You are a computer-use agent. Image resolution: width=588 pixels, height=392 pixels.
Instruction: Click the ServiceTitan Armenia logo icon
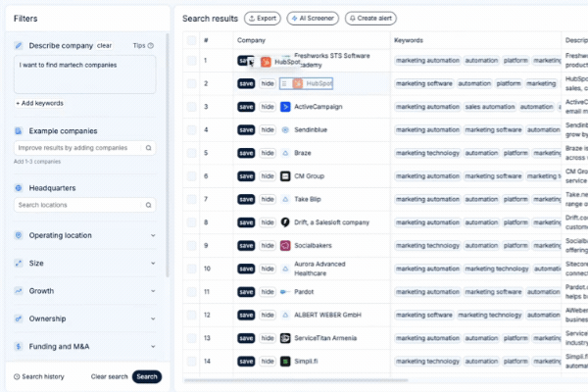tap(285, 338)
